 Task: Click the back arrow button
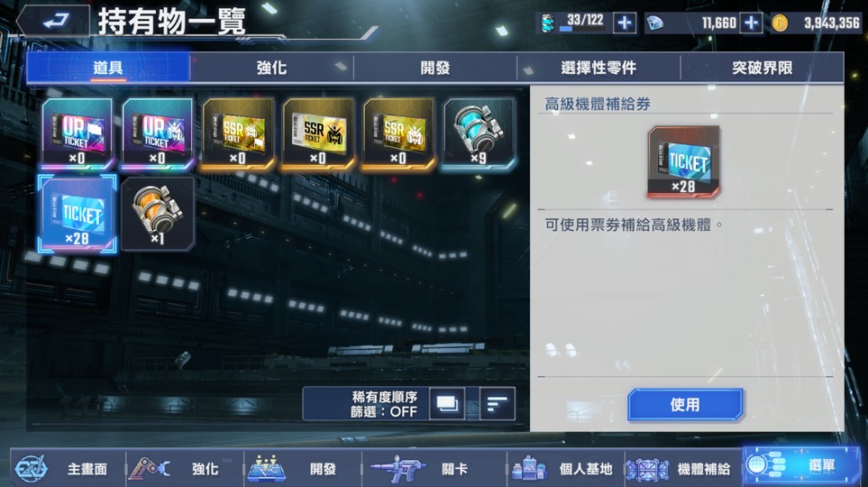pos(54,21)
